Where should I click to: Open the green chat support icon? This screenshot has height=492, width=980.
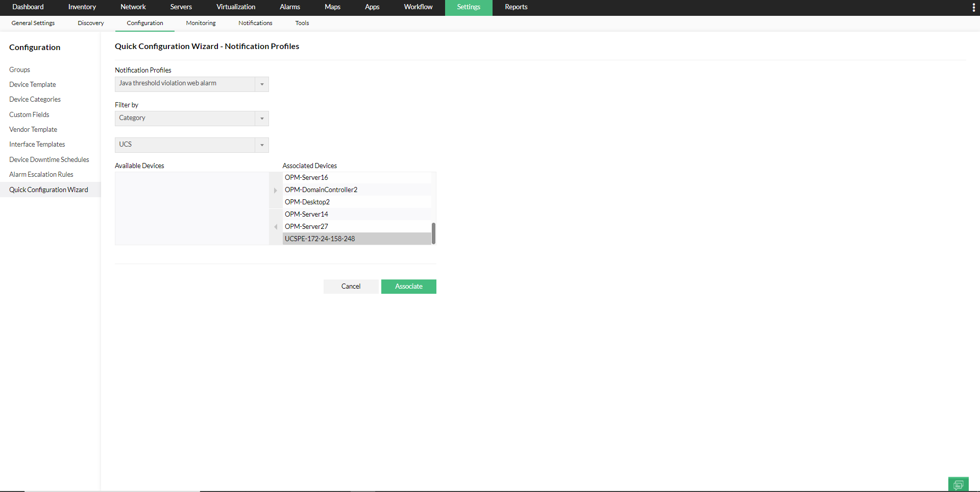(958, 484)
